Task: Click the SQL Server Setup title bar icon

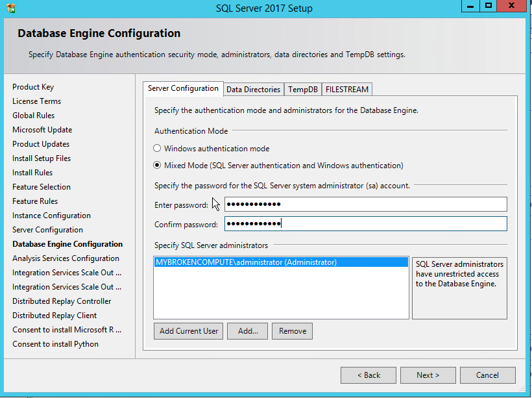Action: coord(10,8)
